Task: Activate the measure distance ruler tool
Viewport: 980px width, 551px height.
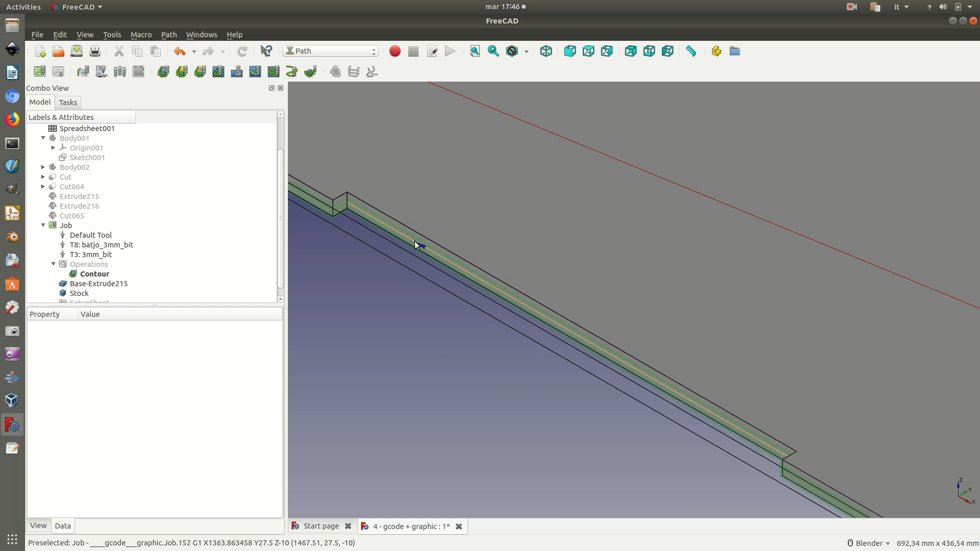Action: (691, 51)
